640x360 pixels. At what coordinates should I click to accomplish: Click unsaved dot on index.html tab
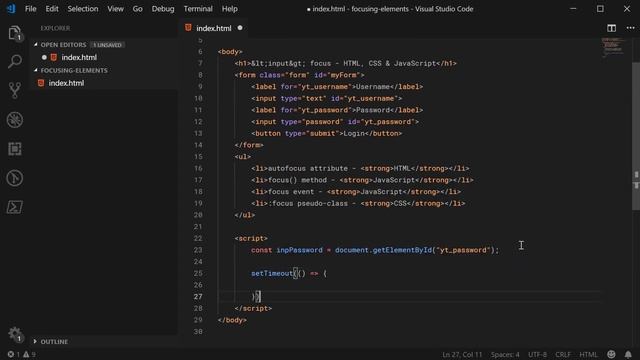coord(240,28)
